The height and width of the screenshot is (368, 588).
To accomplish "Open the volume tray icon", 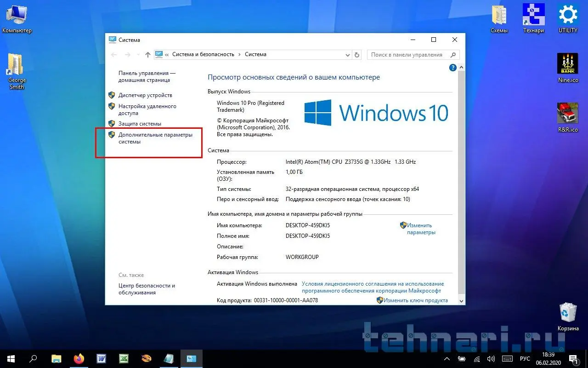I will (x=491, y=359).
